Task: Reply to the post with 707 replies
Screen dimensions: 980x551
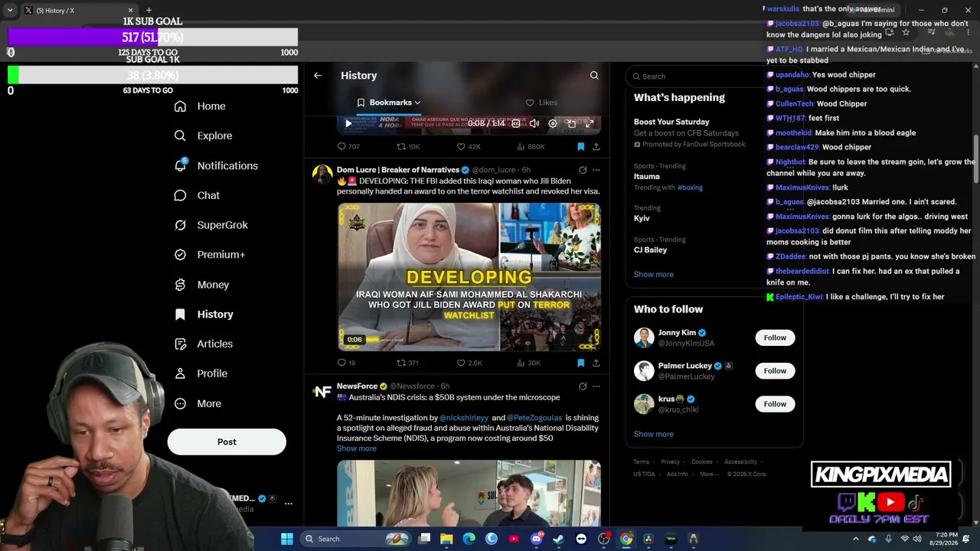Action: coord(348,146)
